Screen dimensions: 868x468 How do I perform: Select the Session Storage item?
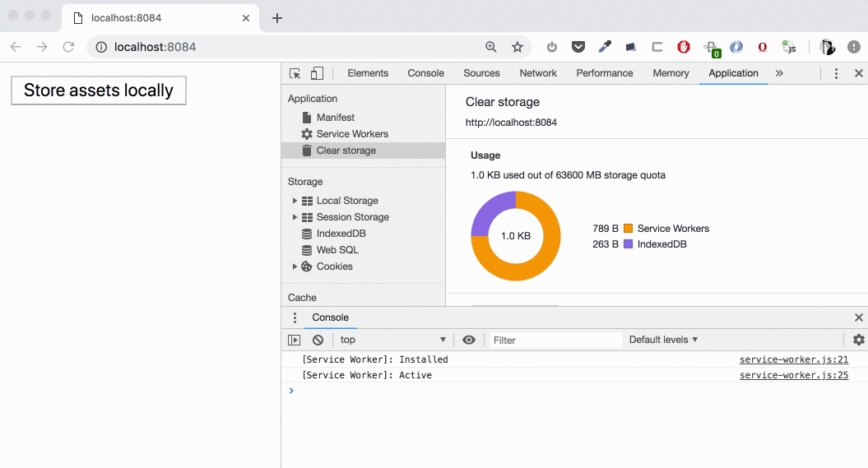tap(353, 217)
